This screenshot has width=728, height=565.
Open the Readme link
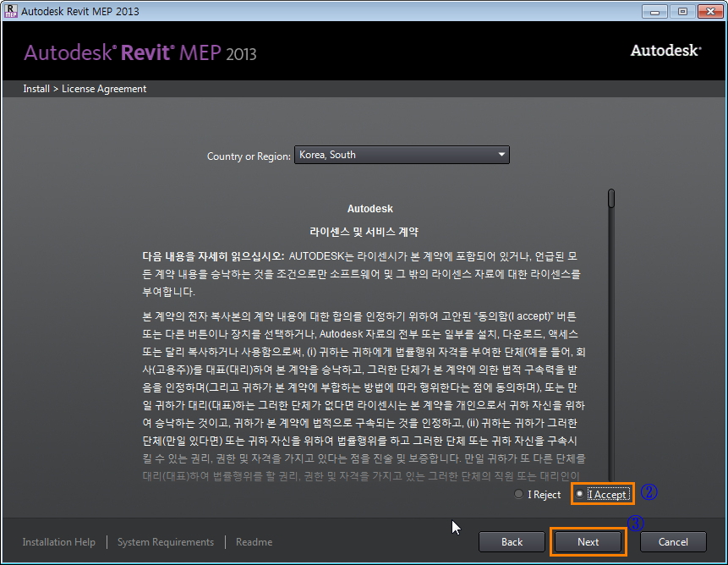coord(254,542)
